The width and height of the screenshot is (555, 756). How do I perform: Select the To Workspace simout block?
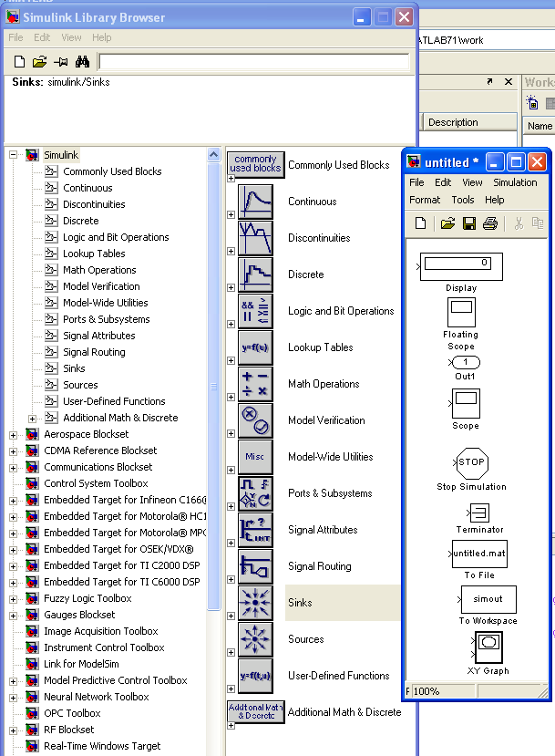coord(488,599)
